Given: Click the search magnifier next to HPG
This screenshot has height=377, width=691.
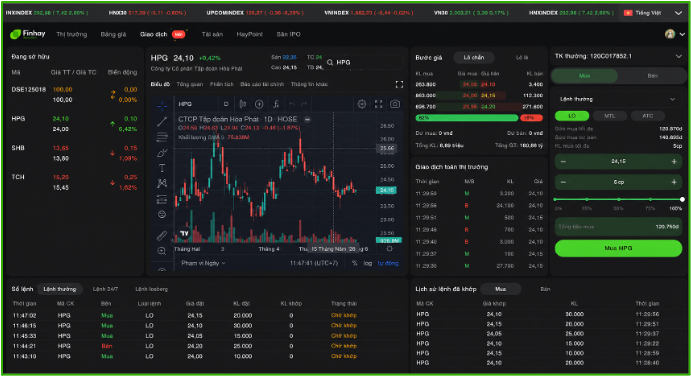Looking at the screenshot, I should tap(330, 63).
